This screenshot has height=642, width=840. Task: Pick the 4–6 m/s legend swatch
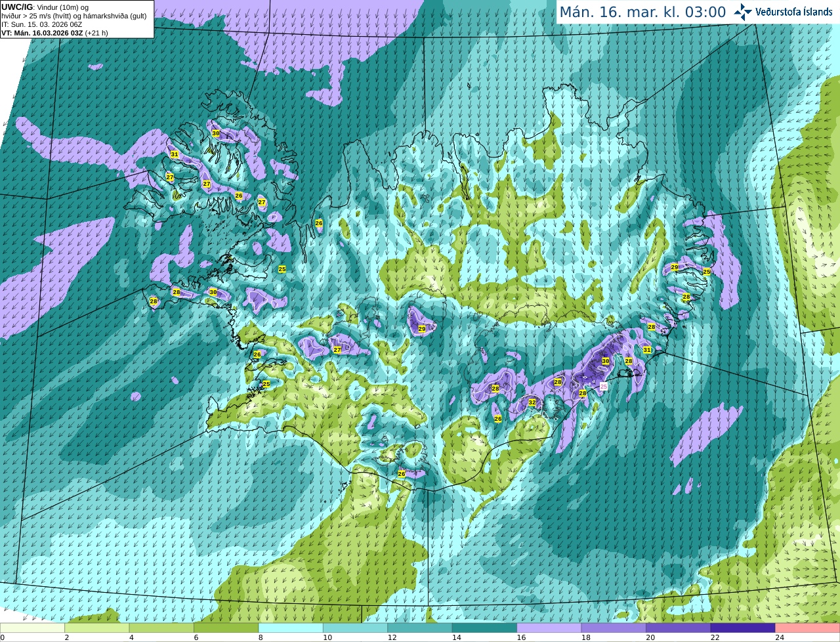pyautogui.click(x=161, y=628)
